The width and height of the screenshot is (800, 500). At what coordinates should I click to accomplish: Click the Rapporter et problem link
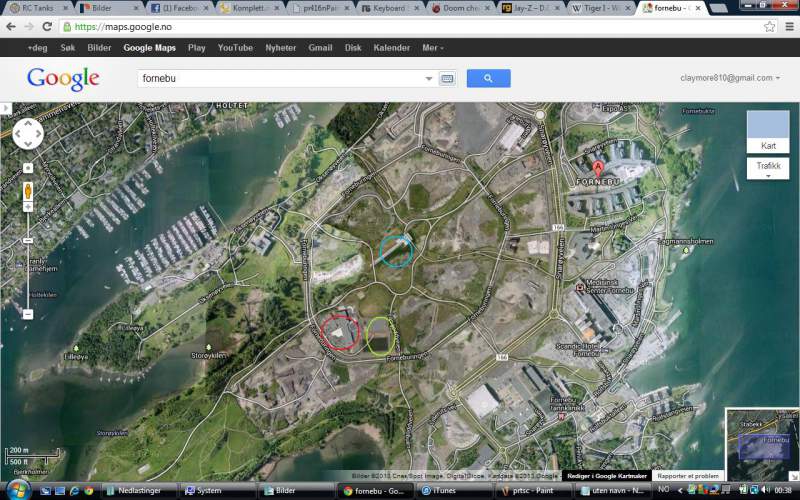point(689,476)
